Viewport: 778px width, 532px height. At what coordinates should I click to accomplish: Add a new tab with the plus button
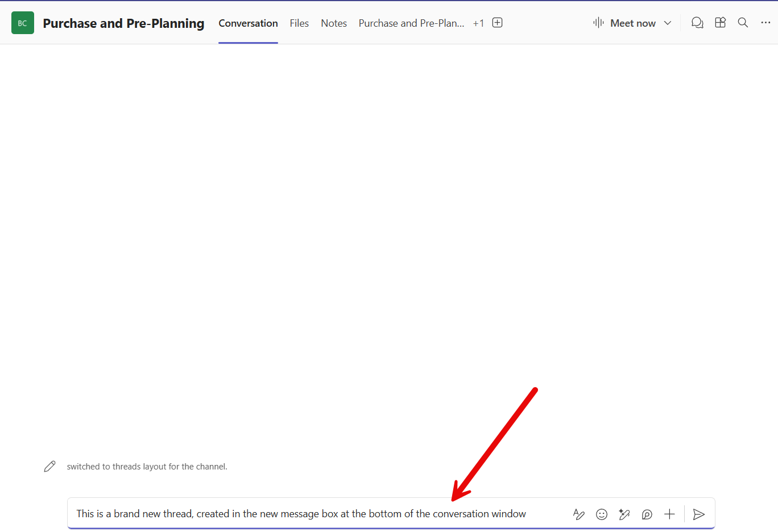click(x=497, y=22)
